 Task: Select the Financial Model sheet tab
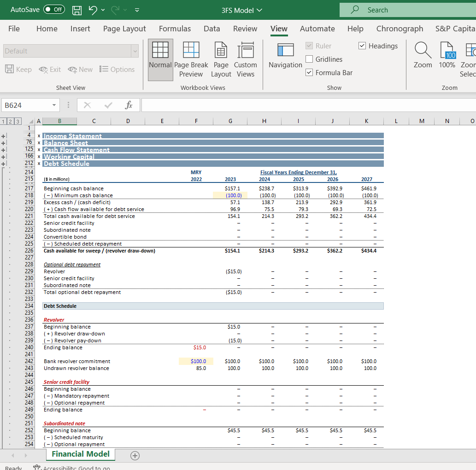pyautogui.click(x=80, y=454)
